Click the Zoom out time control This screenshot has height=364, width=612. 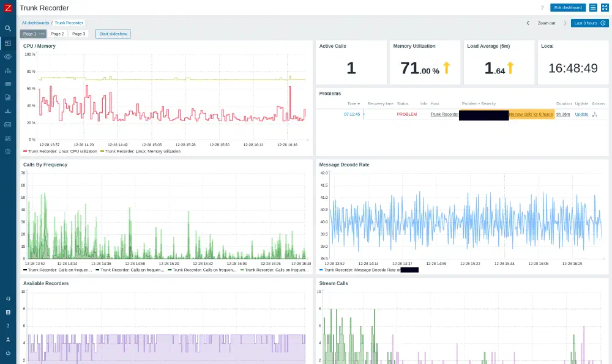[546, 23]
